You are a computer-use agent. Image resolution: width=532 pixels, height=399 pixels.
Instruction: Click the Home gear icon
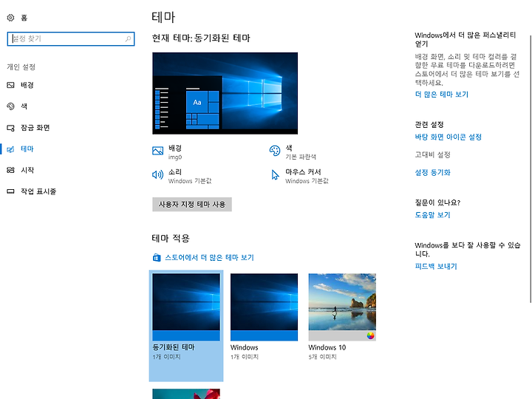[10, 18]
